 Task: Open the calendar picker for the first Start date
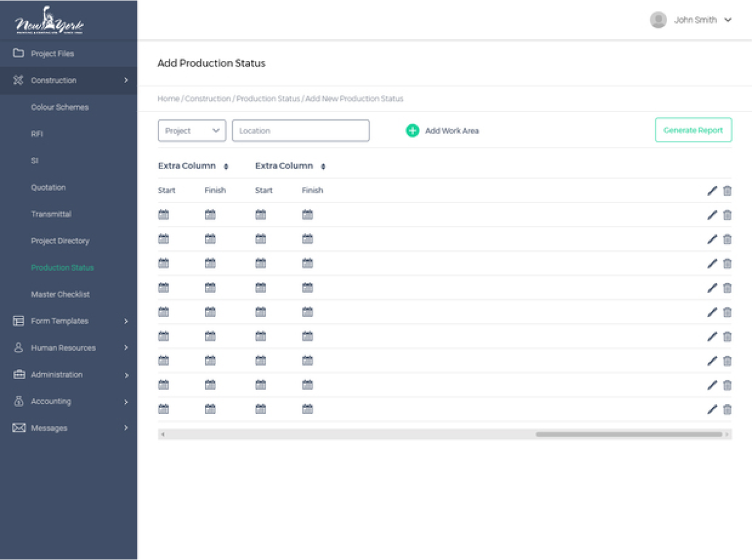(163, 214)
